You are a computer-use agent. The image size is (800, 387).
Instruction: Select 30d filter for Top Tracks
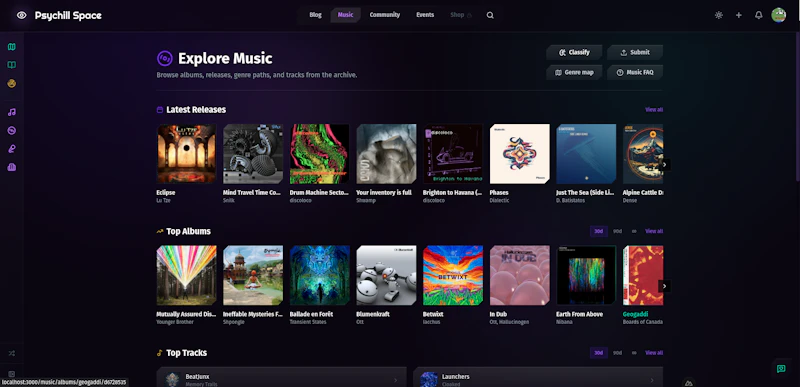coord(599,353)
